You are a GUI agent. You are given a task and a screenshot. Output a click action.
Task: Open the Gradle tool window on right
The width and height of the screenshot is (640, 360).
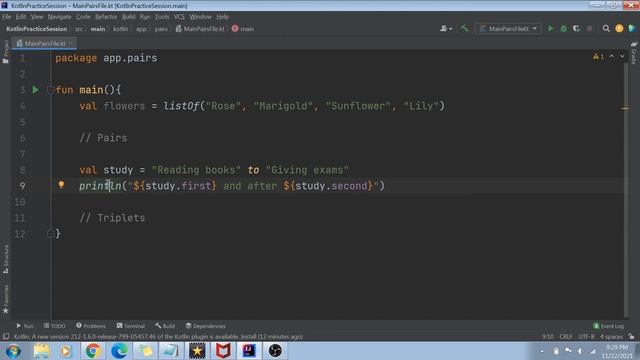tap(633, 52)
